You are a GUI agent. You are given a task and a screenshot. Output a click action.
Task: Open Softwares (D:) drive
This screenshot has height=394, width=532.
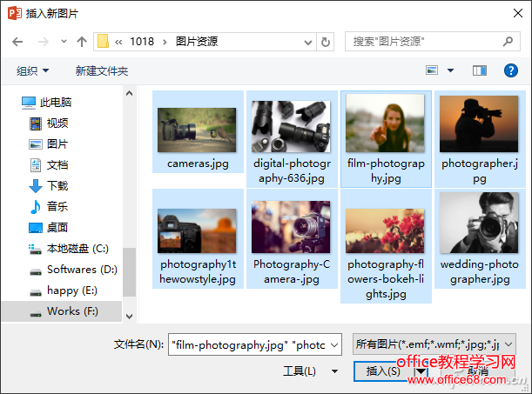click(73, 270)
